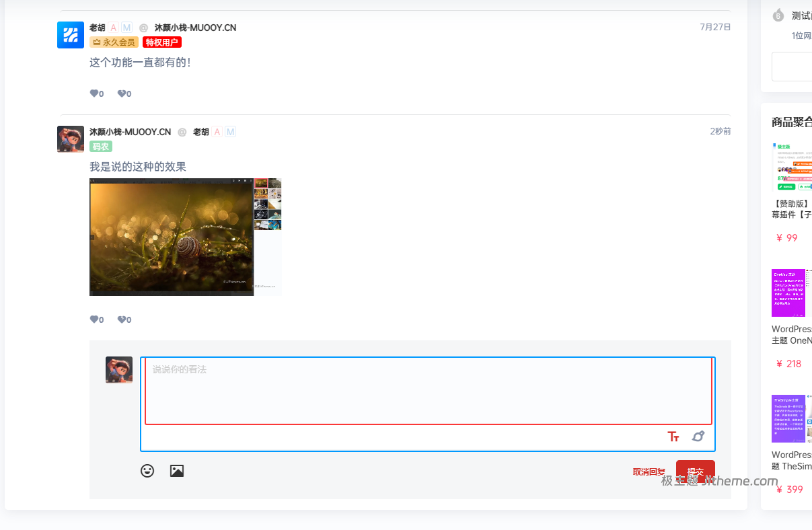Click the 商品聚合 sidebar heading
The width and height of the screenshot is (812, 530).
coord(792,122)
